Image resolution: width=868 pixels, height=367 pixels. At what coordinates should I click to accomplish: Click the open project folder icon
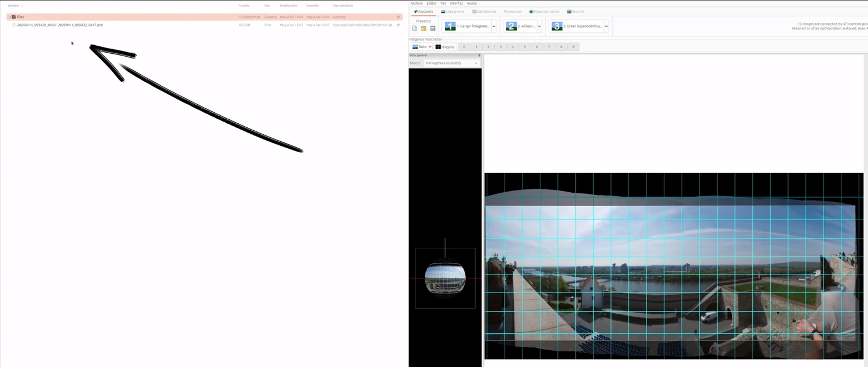pyautogui.click(x=424, y=28)
